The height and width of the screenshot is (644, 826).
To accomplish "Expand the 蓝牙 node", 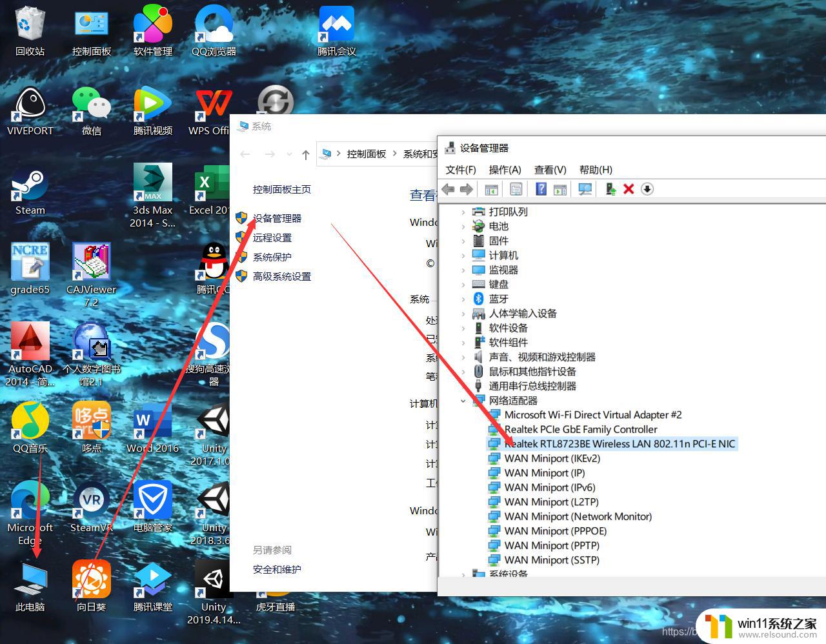I will (x=463, y=299).
